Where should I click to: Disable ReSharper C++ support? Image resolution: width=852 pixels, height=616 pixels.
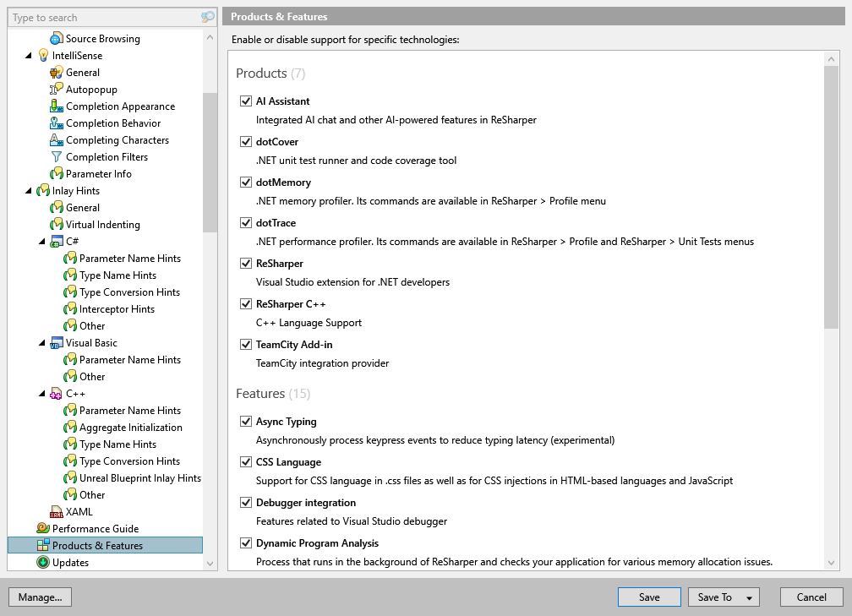coord(246,303)
